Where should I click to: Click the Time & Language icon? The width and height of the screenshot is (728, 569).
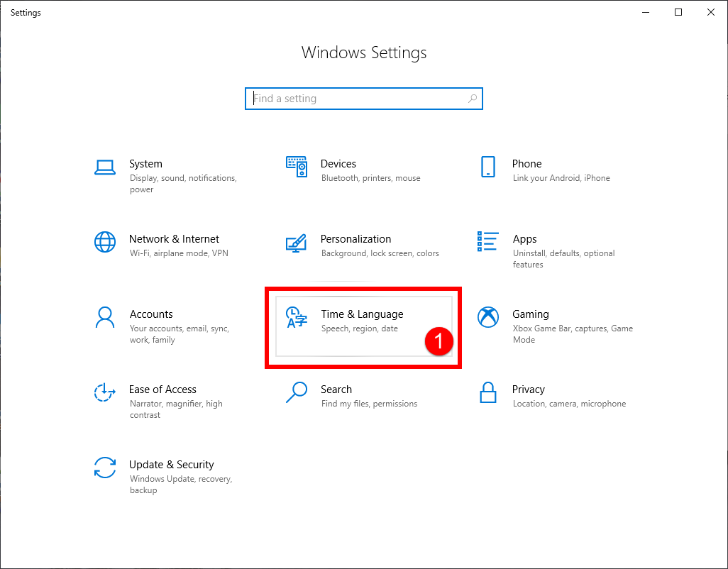(296, 317)
